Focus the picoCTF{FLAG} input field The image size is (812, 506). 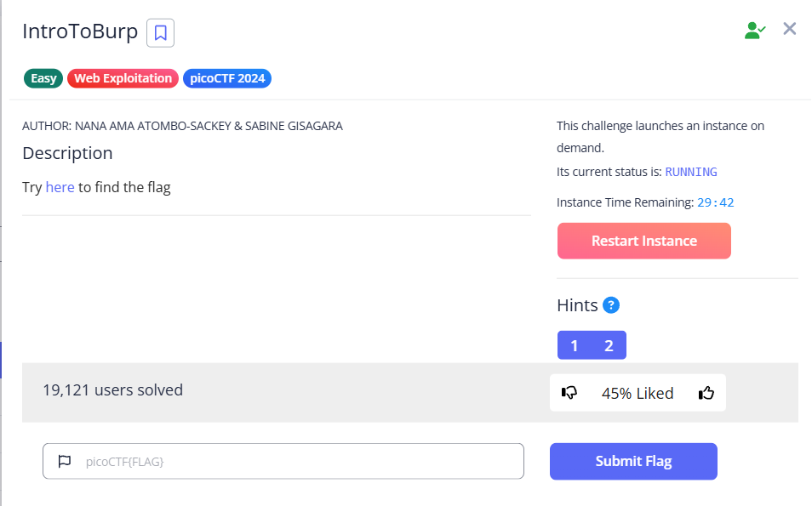pyautogui.click(x=283, y=461)
